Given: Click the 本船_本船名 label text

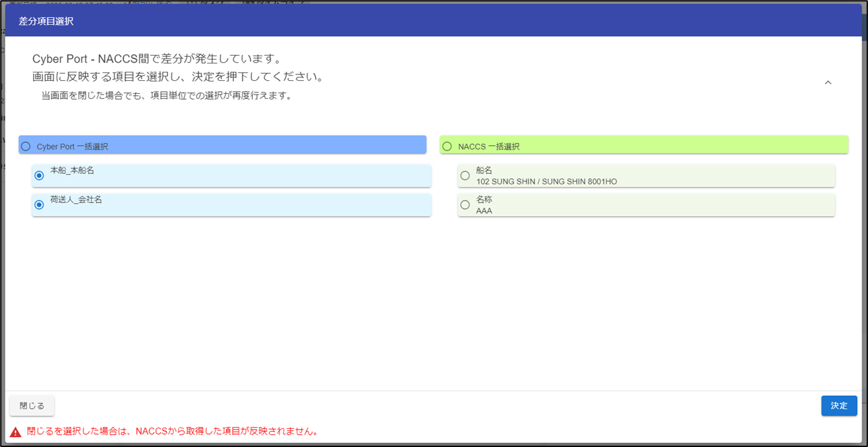Looking at the screenshot, I should (x=72, y=171).
